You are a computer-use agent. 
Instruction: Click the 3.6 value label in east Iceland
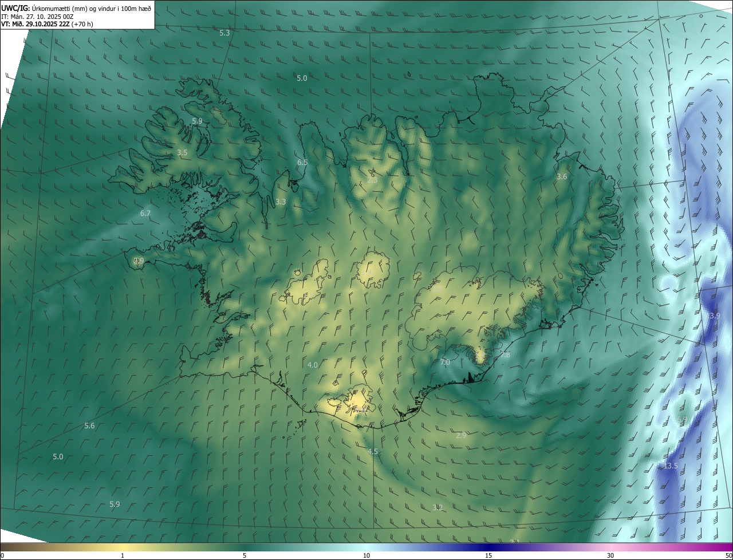[x=562, y=177]
